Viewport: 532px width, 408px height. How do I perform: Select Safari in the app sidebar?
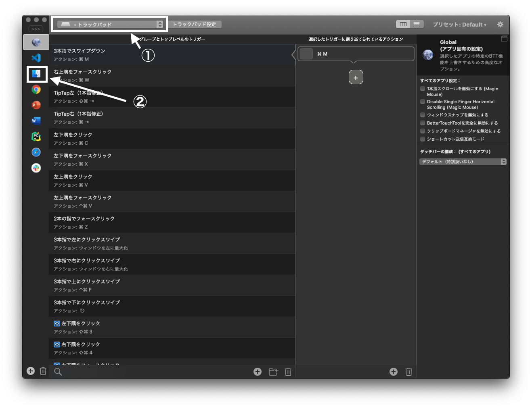(x=36, y=152)
